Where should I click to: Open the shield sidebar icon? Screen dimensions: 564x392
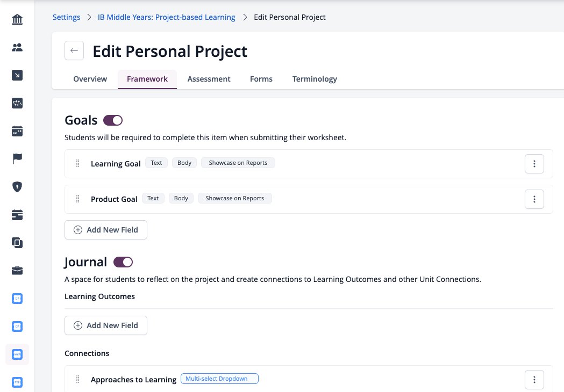click(x=17, y=186)
